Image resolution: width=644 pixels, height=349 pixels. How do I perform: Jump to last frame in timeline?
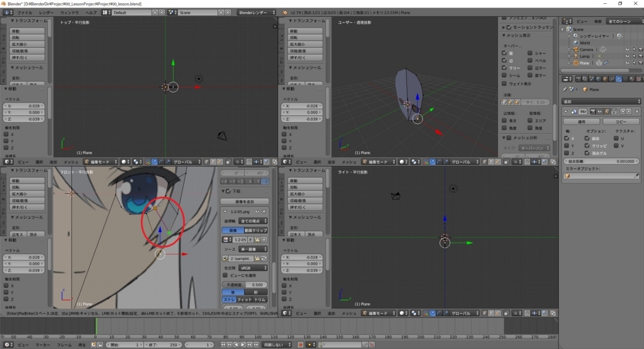tap(257, 345)
